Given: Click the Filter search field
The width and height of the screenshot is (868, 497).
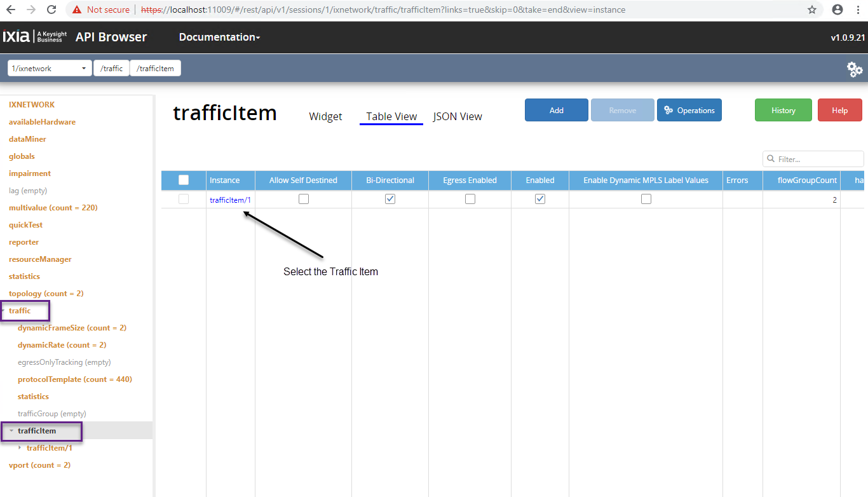Looking at the screenshot, I should pos(817,159).
